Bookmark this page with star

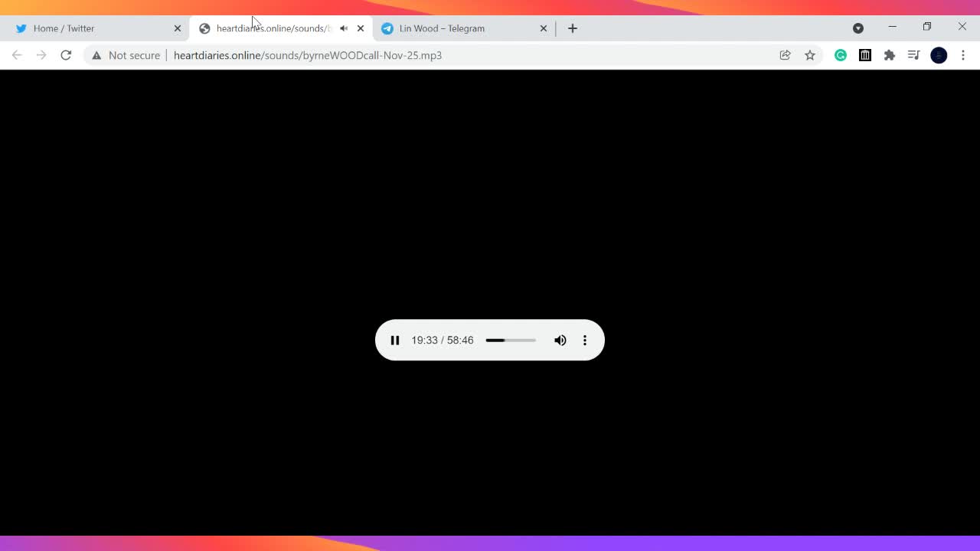810,55
